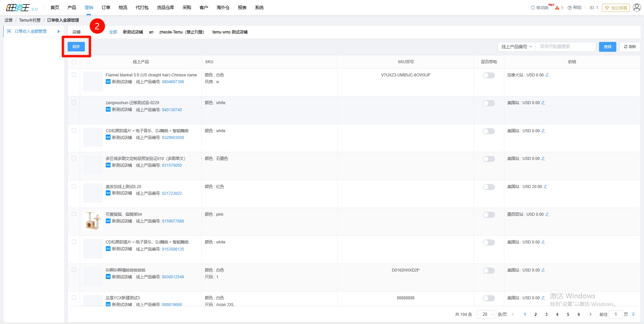Image resolution: width=644 pixels, height=324 pixels.
Task: Click the 移动端 mobile icon
Action: click(x=533, y=8)
